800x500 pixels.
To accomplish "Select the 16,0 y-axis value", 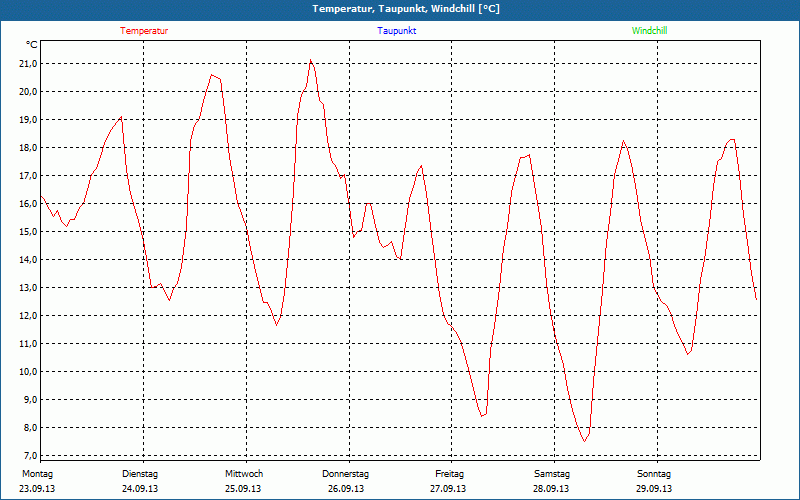I will pyautogui.click(x=27, y=204).
